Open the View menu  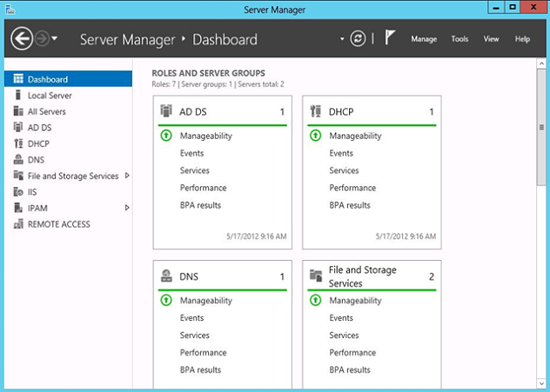(x=491, y=39)
